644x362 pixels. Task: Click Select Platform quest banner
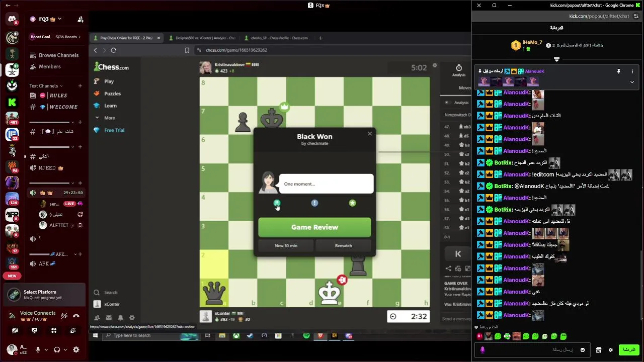click(44, 295)
